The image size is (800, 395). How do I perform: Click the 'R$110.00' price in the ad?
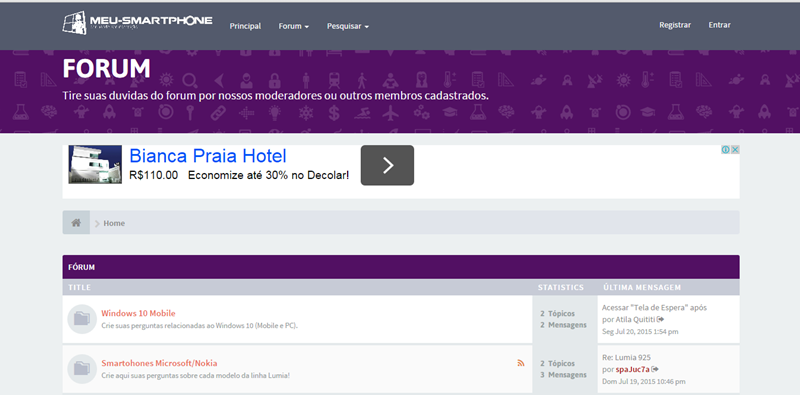[154, 176]
